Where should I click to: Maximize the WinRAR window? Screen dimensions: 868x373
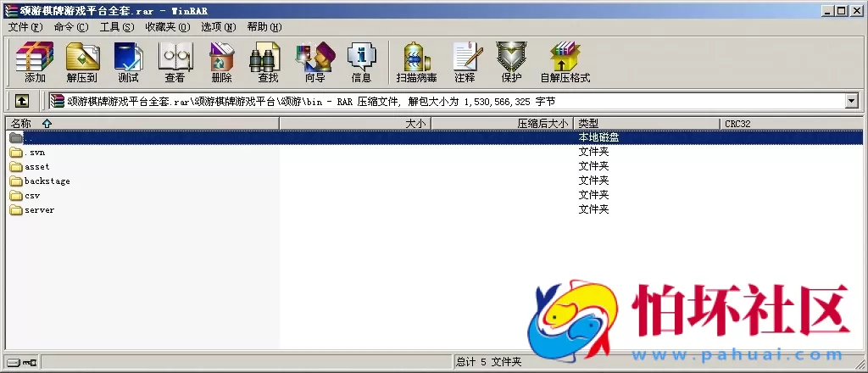pos(842,10)
